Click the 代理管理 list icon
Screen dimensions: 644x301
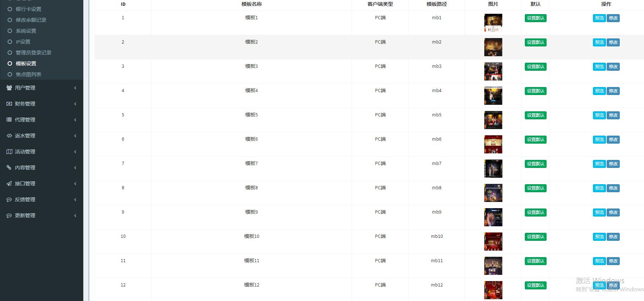[x=9, y=120]
